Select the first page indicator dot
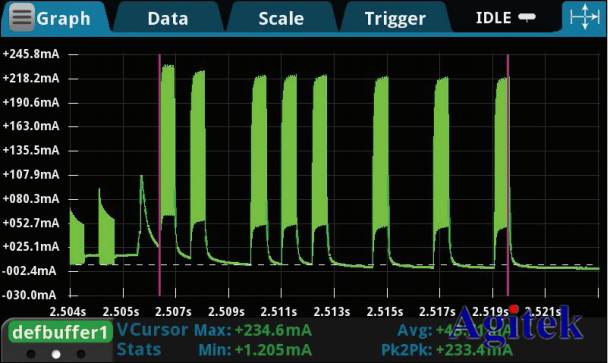Viewport: 608px width, 363px height. [x=31, y=354]
